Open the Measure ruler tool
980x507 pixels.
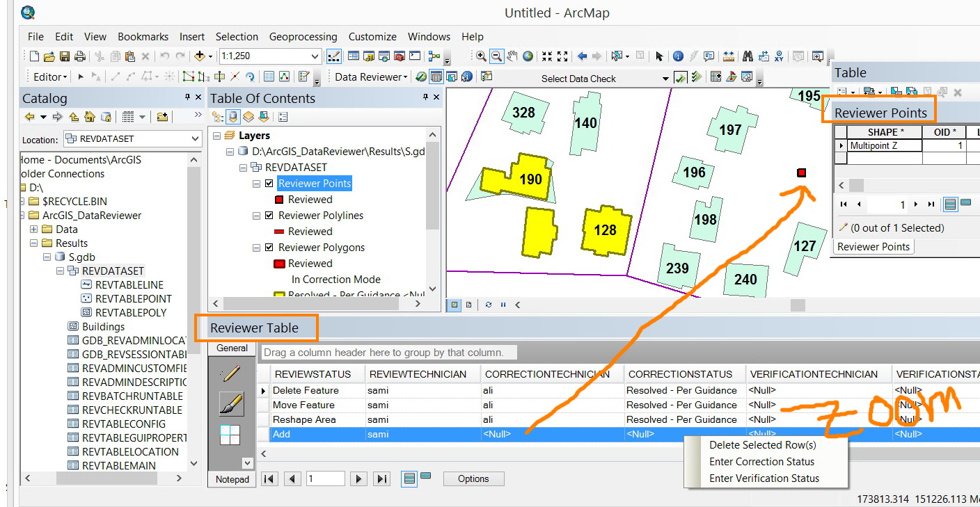729,56
